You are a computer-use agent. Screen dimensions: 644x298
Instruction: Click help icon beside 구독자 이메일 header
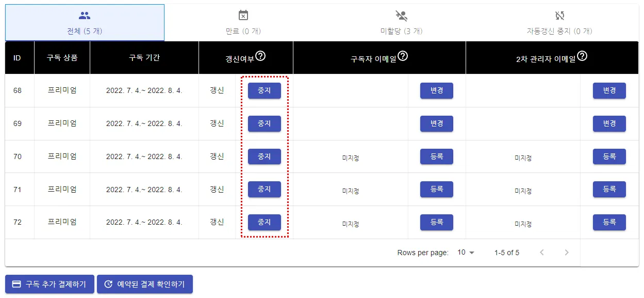coord(403,56)
